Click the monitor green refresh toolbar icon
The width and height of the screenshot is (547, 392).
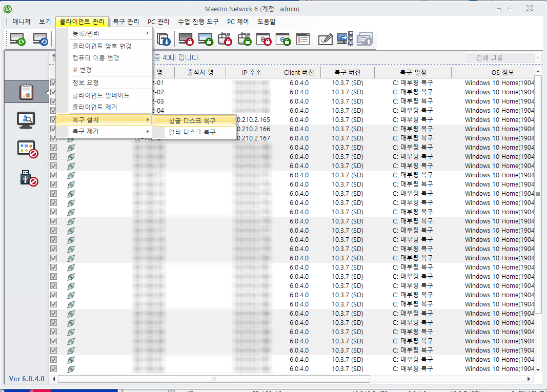tap(17, 39)
